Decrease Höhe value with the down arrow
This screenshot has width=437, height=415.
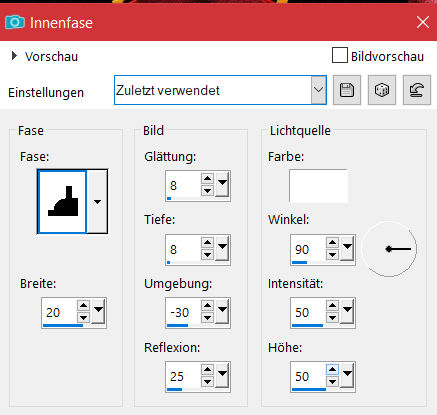click(332, 382)
